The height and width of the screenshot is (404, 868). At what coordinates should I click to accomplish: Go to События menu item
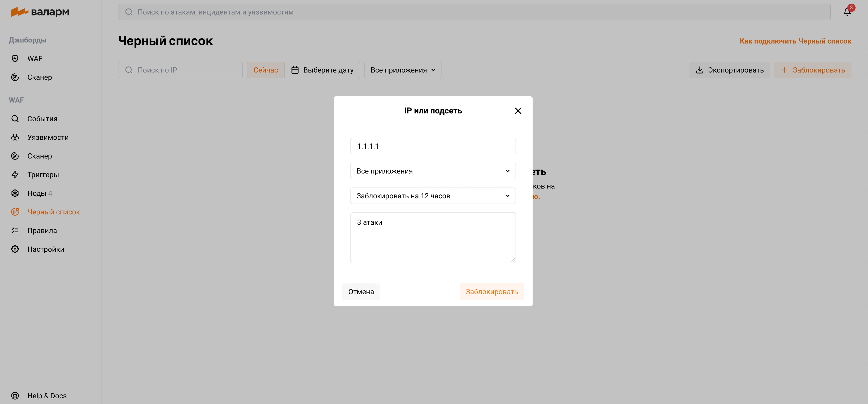click(42, 119)
